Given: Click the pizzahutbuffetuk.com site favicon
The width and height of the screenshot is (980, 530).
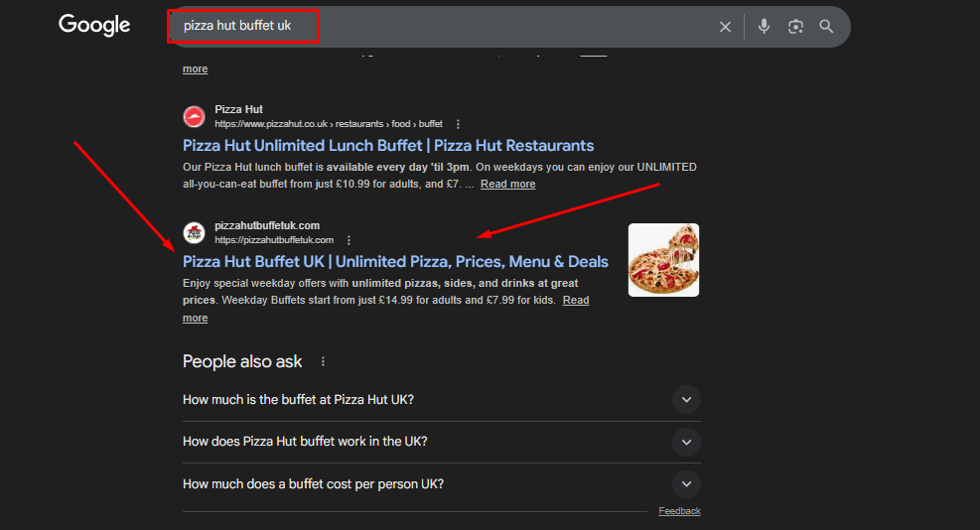Looking at the screenshot, I should pos(194,233).
